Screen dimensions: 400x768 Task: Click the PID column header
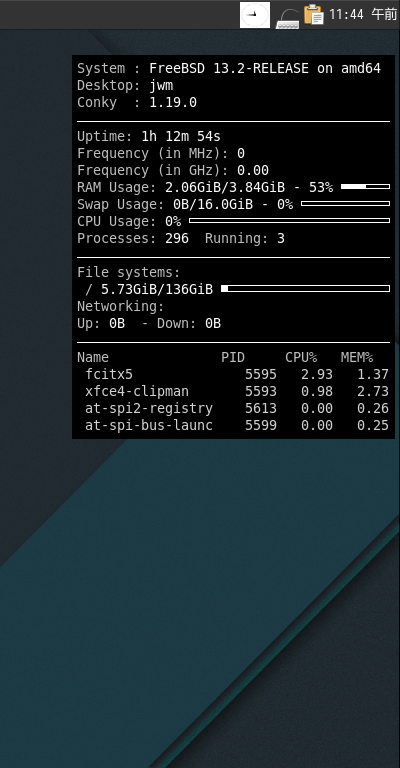(x=233, y=358)
